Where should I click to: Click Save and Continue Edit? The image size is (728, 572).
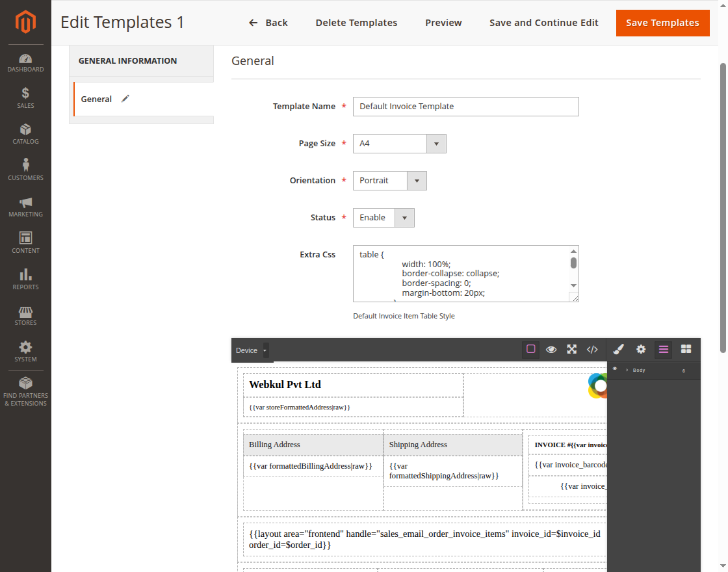click(x=543, y=23)
